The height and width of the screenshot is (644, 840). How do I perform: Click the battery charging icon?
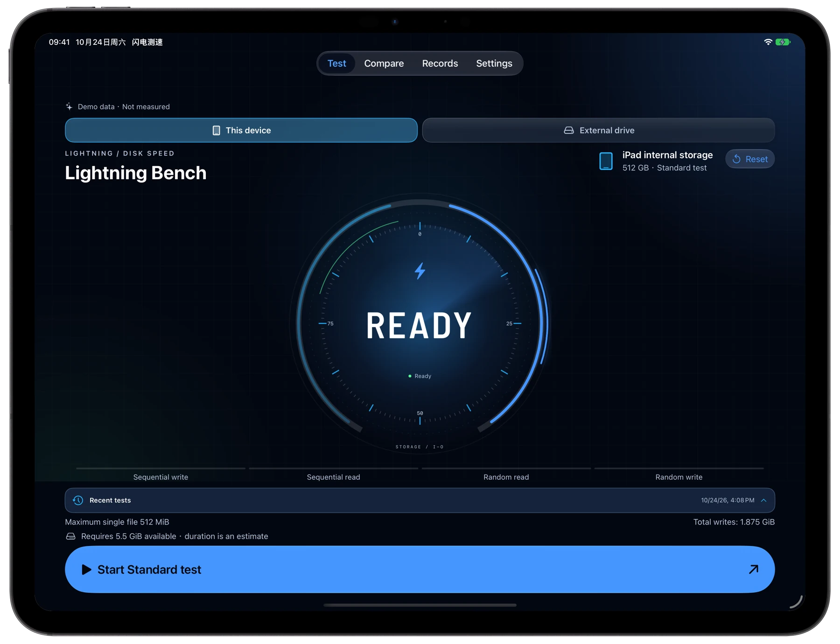pos(783,42)
